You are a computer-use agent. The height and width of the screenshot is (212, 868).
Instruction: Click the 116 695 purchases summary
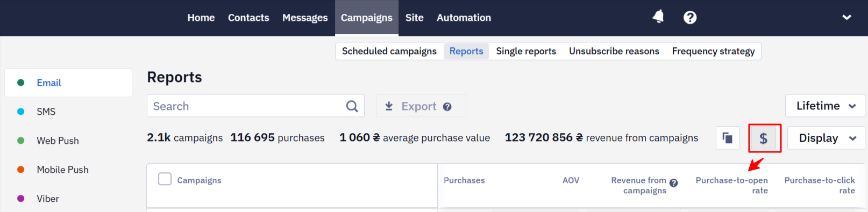(x=278, y=138)
